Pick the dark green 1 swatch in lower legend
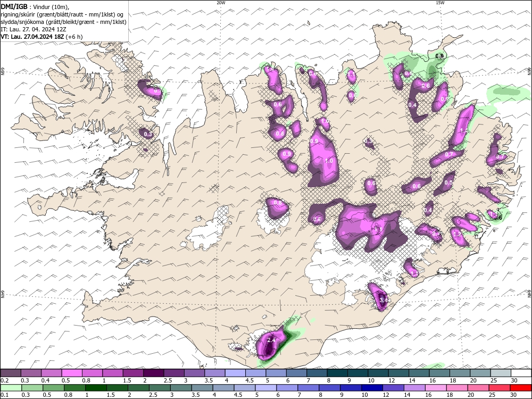This screenshot has height=399, width=532. pos(96,388)
